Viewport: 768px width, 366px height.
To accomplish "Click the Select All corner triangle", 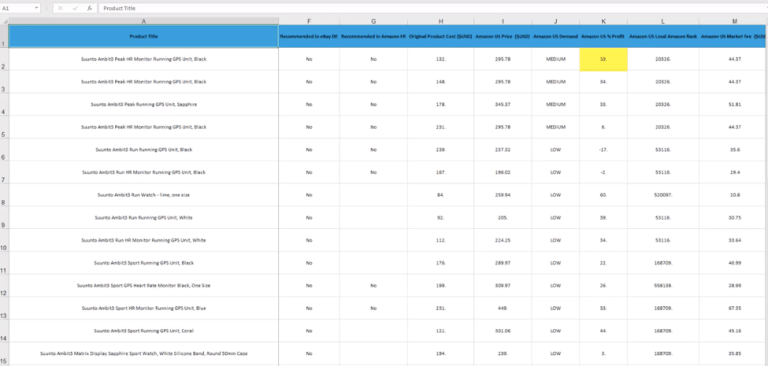I will 4,21.
